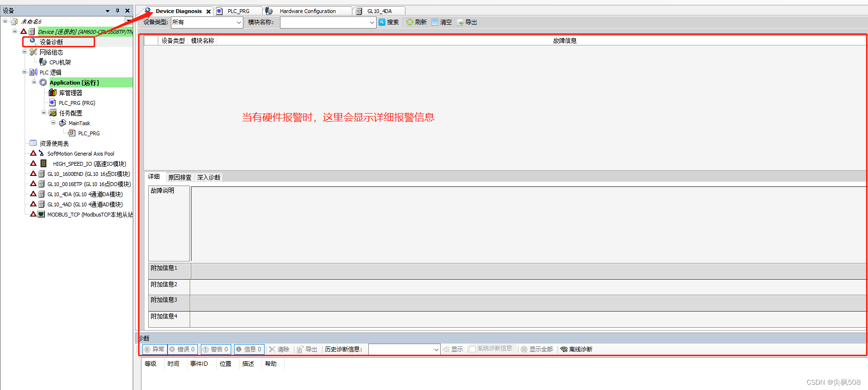Click the 显示 button after the history dropdown
Image resolution: width=868 pixels, height=390 pixels.
pyautogui.click(x=453, y=349)
